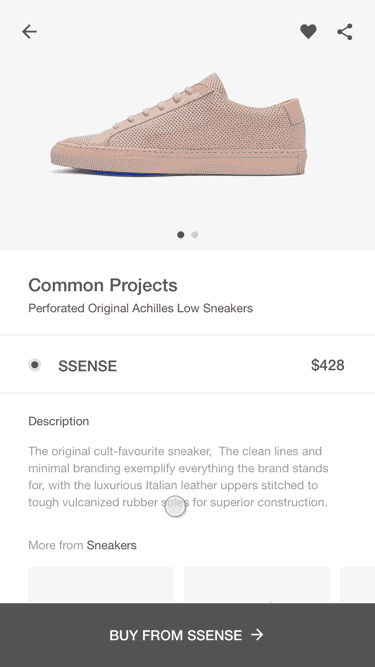Click the Description section heading
This screenshot has width=375, height=667.
point(59,421)
